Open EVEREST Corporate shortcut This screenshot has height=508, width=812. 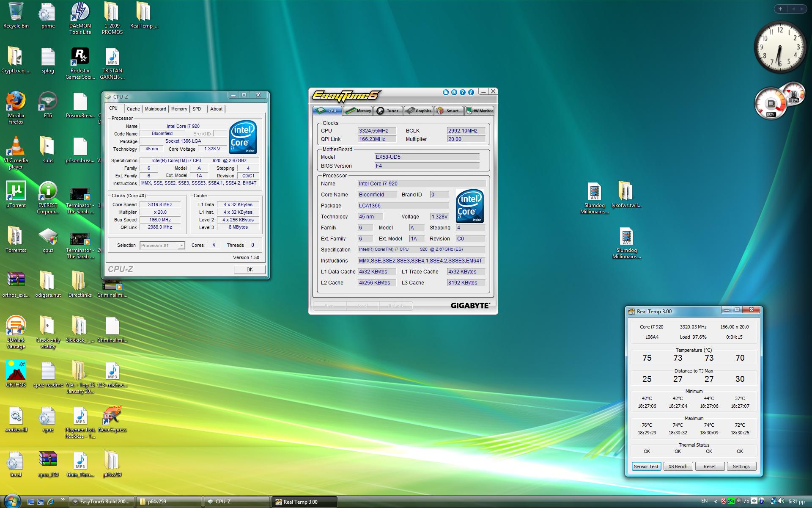coord(48,197)
